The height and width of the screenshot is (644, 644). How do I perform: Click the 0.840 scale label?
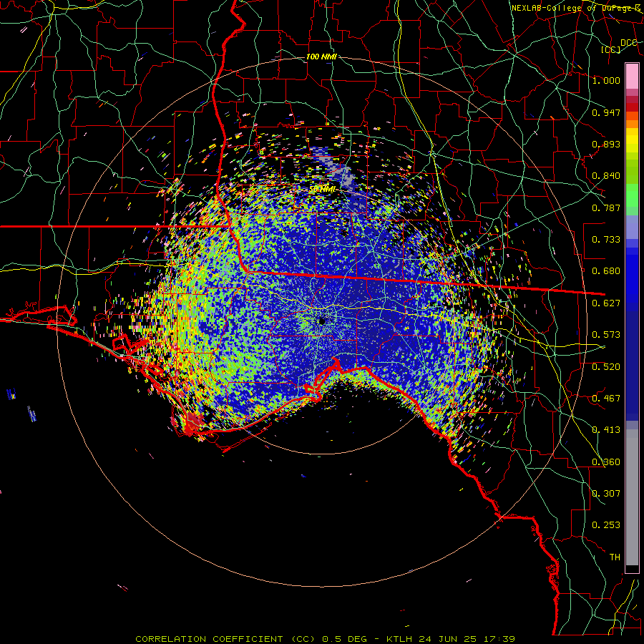click(x=606, y=176)
